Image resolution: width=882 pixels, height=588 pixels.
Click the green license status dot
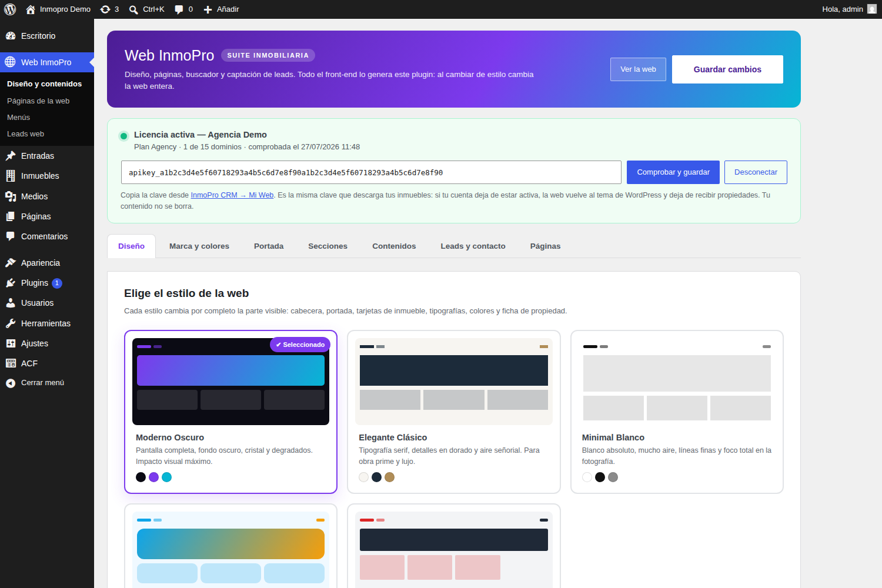(x=123, y=136)
